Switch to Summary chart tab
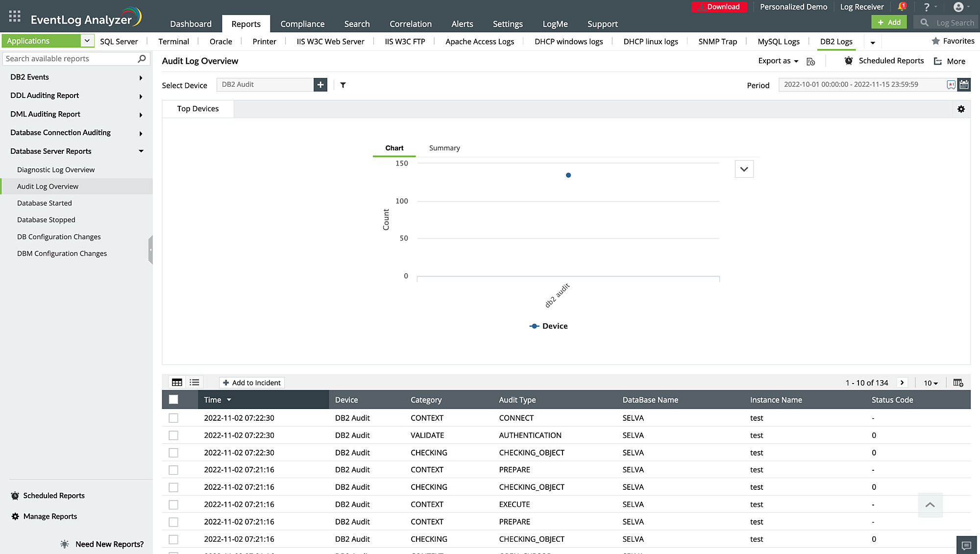Image resolution: width=980 pixels, height=554 pixels. (444, 147)
